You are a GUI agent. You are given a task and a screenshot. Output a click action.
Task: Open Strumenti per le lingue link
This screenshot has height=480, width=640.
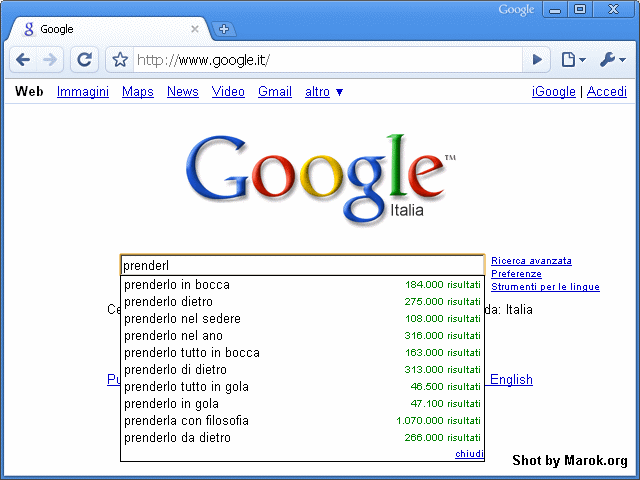point(545,287)
